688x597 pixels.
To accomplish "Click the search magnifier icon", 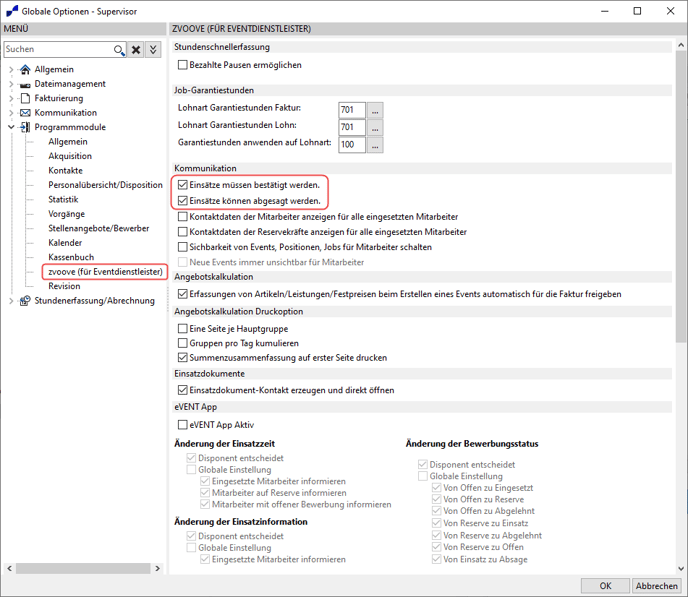I will [119, 50].
